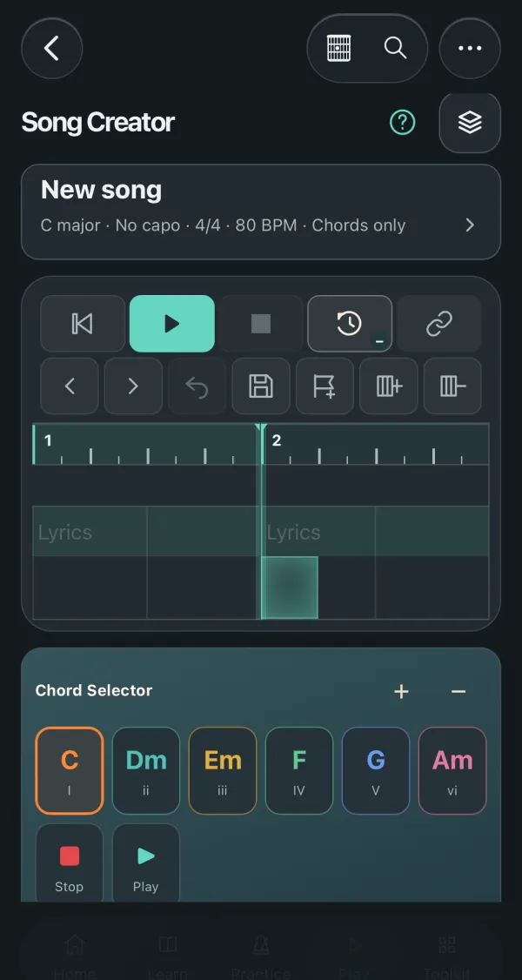Image resolution: width=522 pixels, height=980 pixels.
Task: Open the three-dot more options menu
Action: tap(470, 48)
